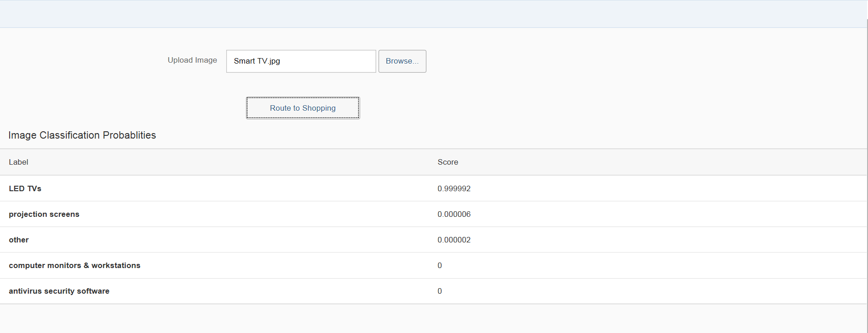
Task: Sort by the Score column header
Action: 447,162
